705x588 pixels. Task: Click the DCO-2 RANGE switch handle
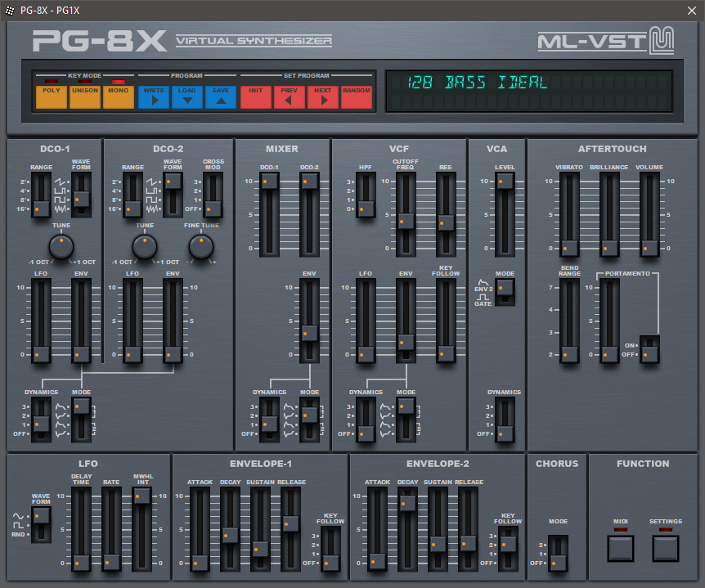[x=132, y=209]
